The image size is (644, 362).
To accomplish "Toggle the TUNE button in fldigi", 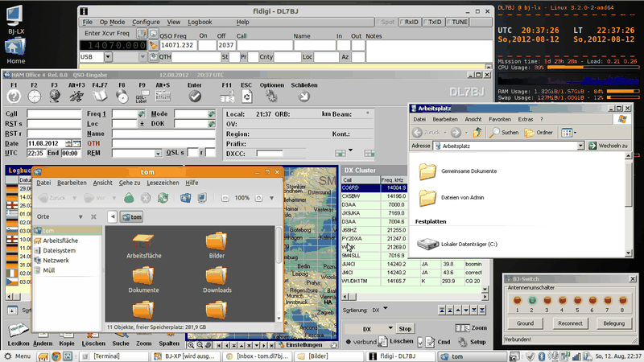I will pyautogui.click(x=457, y=22).
